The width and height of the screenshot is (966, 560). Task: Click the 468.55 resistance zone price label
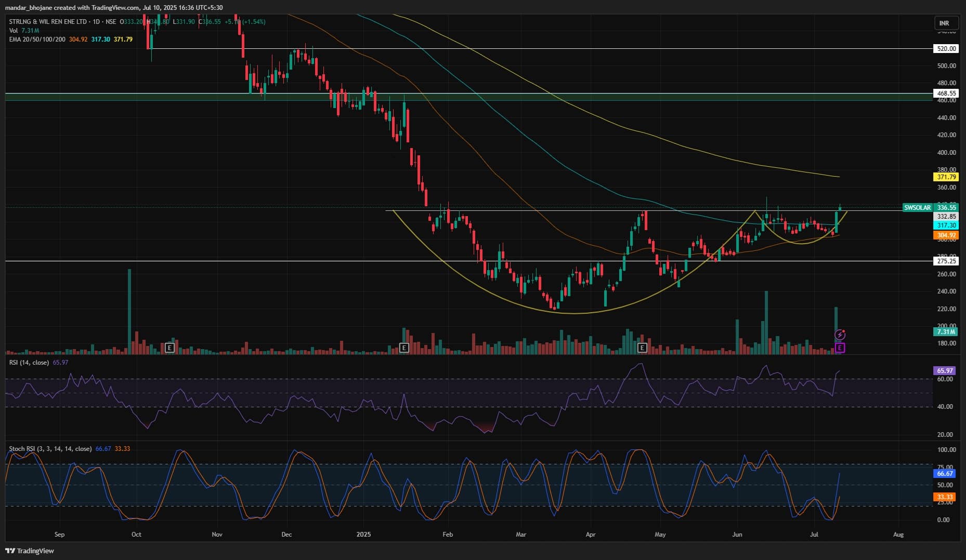[946, 94]
